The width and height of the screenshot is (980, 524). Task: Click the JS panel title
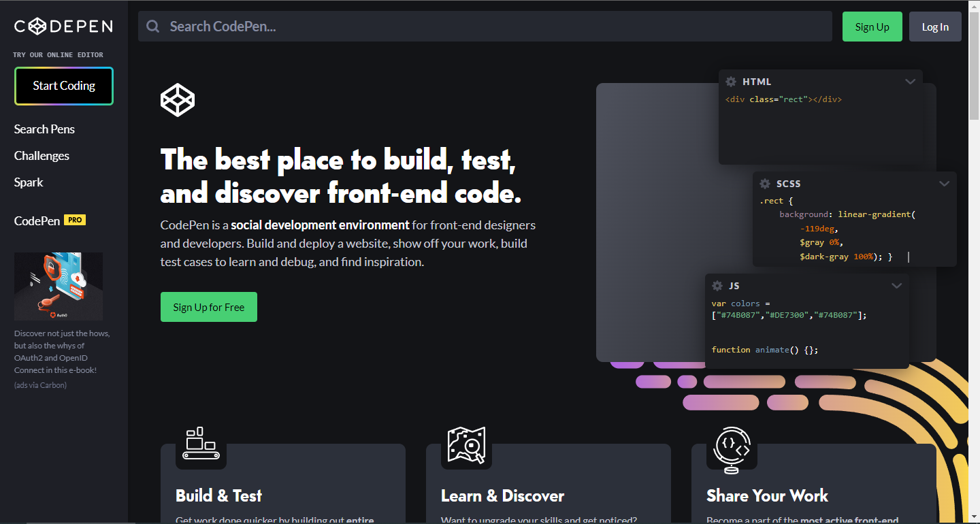click(734, 286)
